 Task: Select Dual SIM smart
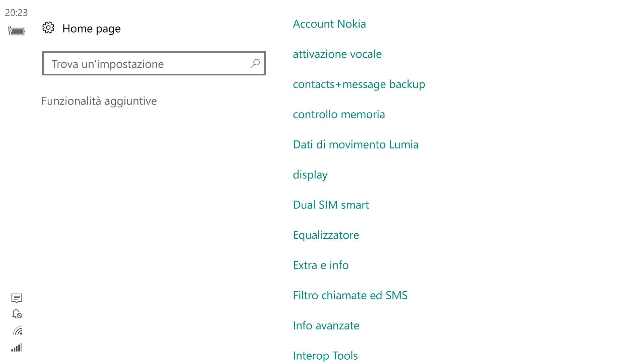pyautogui.click(x=331, y=205)
